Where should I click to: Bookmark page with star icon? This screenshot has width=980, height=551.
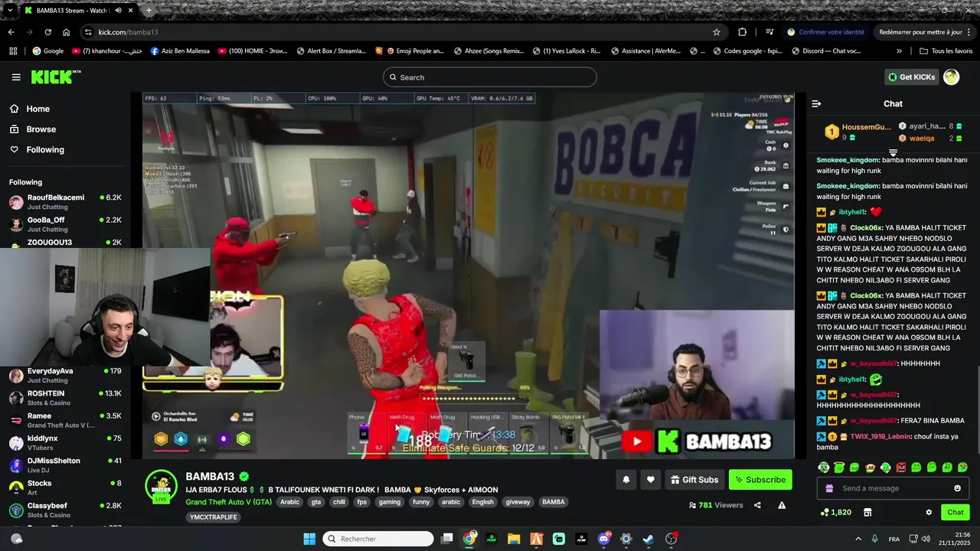(717, 32)
